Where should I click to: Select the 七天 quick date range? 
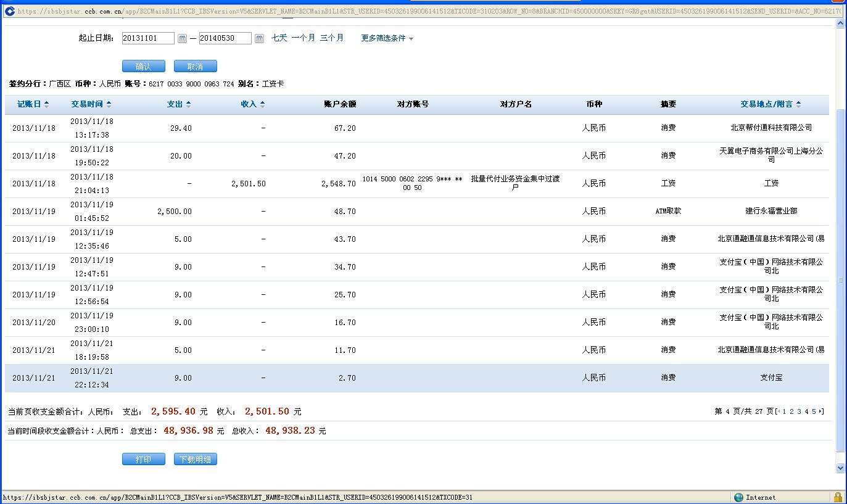pos(279,38)
